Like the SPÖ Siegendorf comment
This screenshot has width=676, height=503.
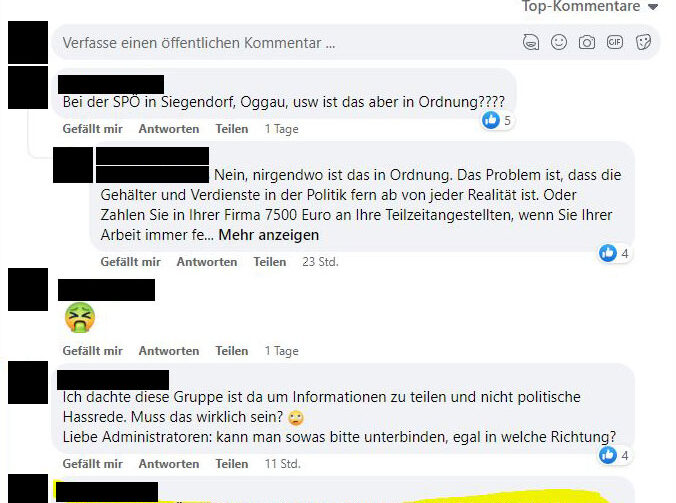coord(92,129)
